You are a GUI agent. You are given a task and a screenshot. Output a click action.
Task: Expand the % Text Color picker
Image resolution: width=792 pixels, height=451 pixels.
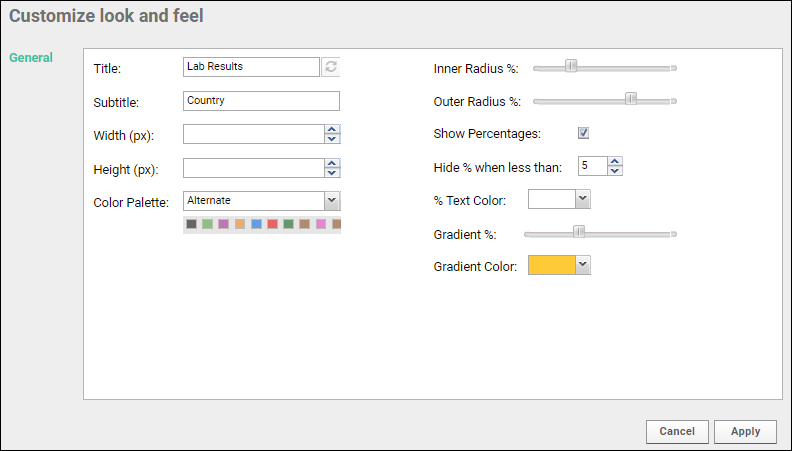pyautogui.click(x=582, y=199)
